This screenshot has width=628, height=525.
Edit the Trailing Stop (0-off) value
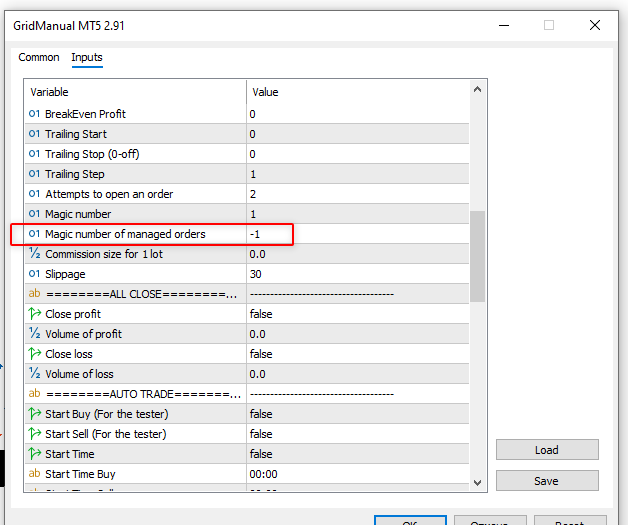(358, 154)
